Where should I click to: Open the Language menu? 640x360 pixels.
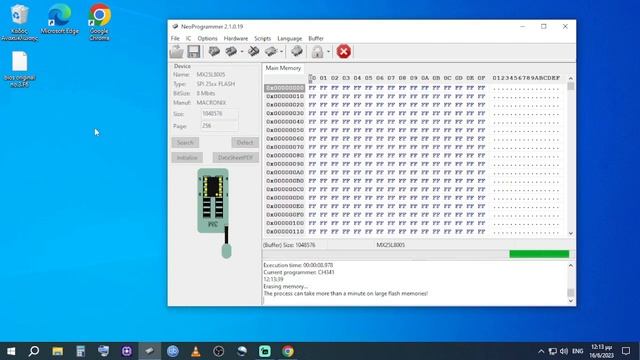tap(289, 38)
